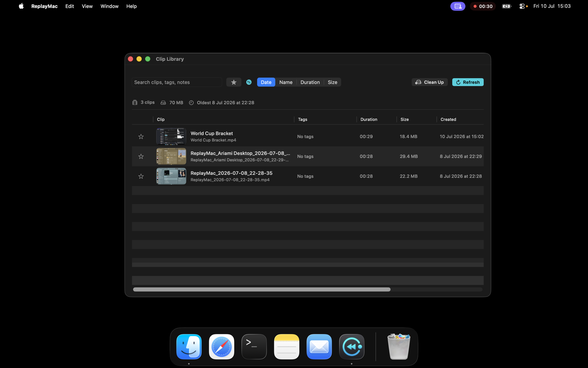Click the Tags column header

325,119
